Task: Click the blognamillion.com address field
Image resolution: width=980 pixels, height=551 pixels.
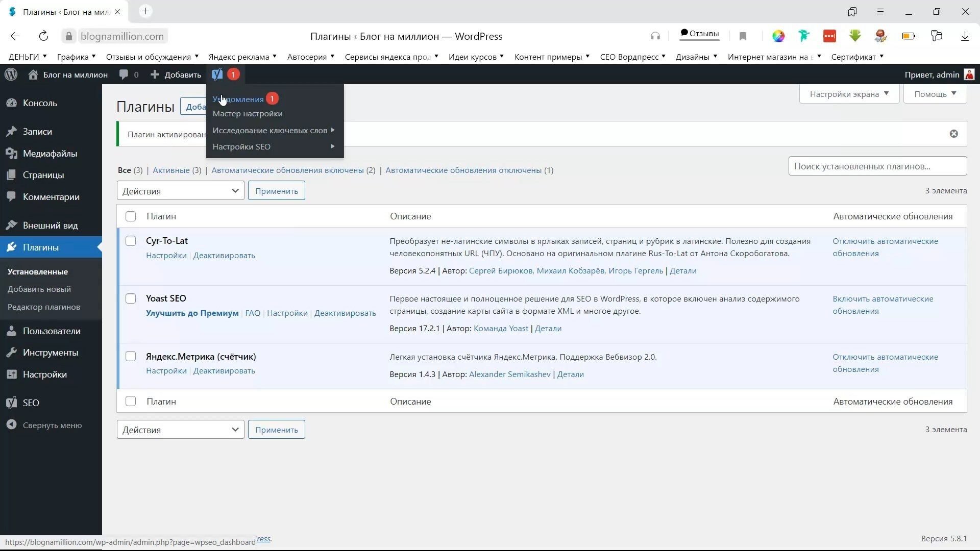Action: tap(122, 36)
